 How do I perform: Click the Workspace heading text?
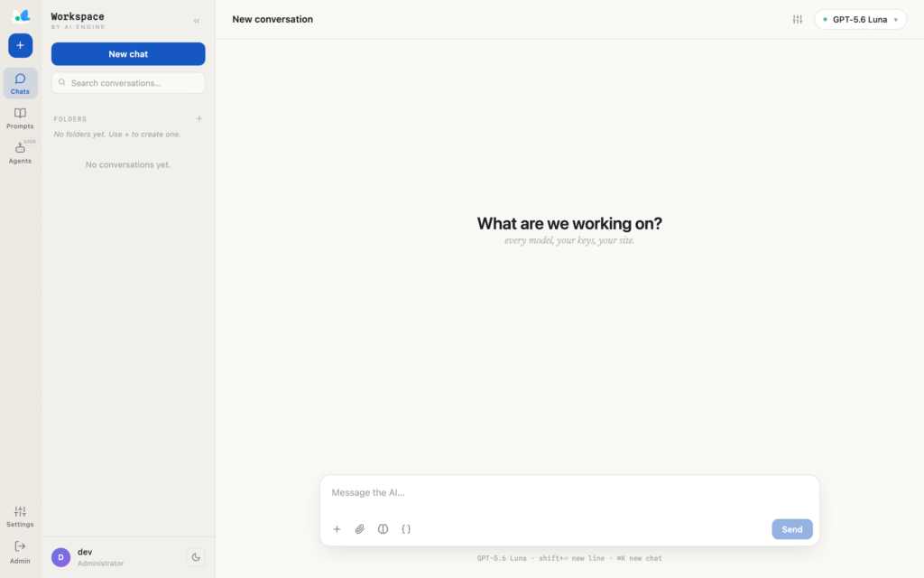[78, 16]
